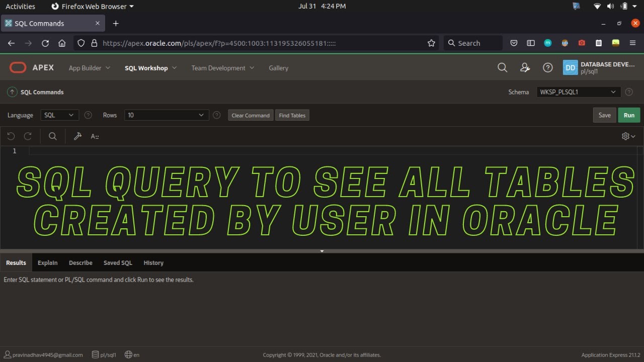This screenshot has height=362, width=644.
Task: Click the APEX logo link
Action: click(x=32, y=67)
